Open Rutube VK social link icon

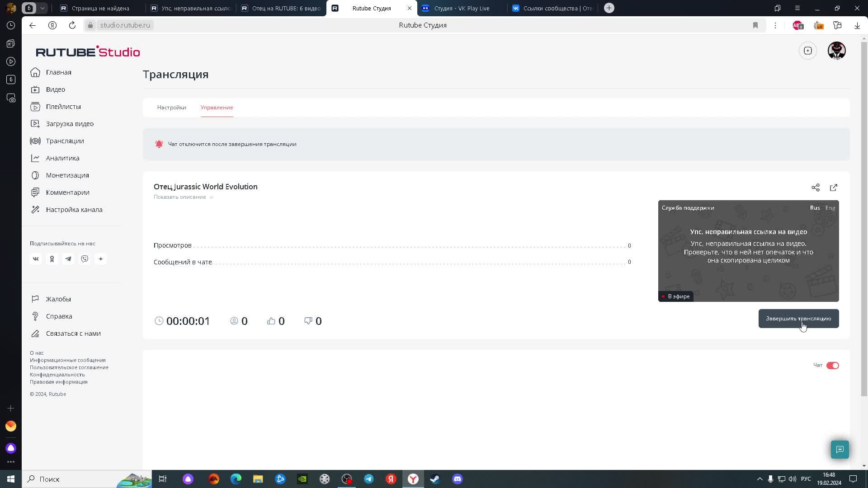(36, 259)
